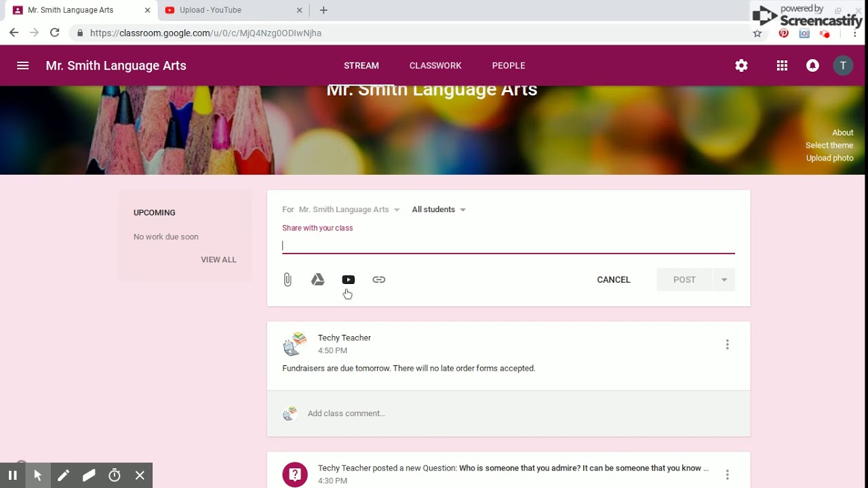Switch to the Classwork tab

[435, 66]
